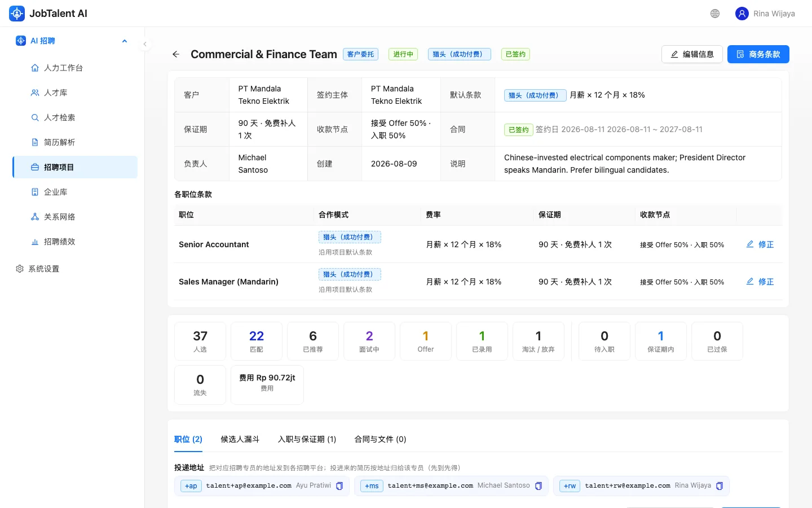Screen dimensions: 812x508
Task: Open 人才库 in the sidebar
Action: 75,93
